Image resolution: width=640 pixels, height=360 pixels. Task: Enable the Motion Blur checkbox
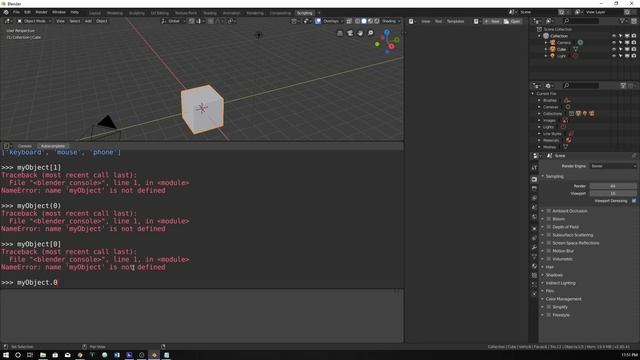coord(549,251)
